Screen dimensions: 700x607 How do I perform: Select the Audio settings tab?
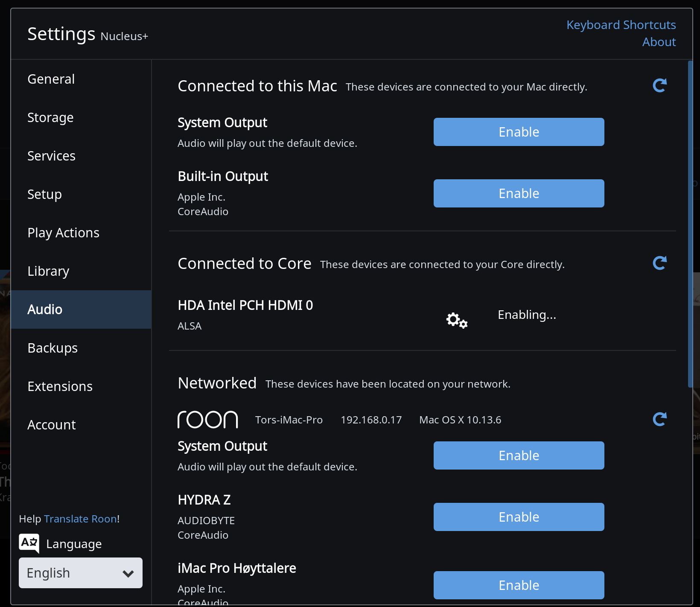click(81, 309)
